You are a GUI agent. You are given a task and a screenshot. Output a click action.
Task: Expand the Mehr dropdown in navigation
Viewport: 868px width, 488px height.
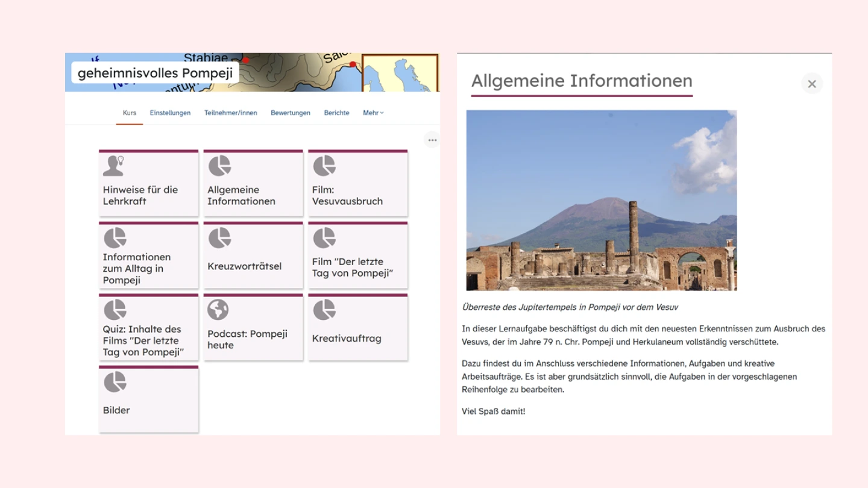pos(373,113)
